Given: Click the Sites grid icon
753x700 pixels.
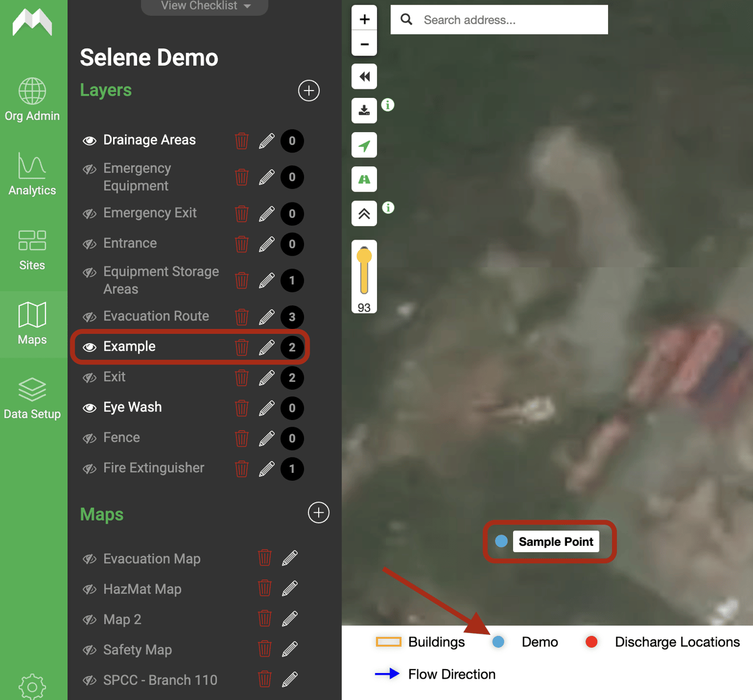Looking at the screenshot, I should (32, 241).
